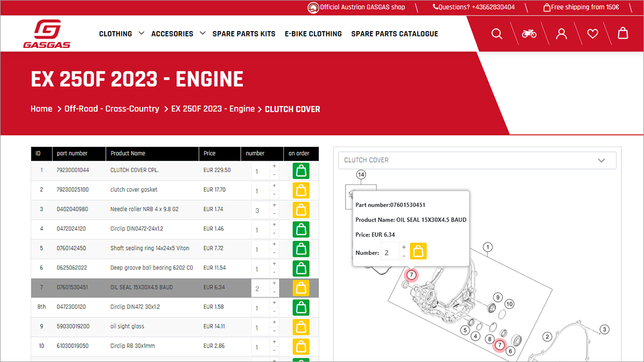Select part marker 6 in diagram
Image resolution: width=644 pixels, height=362 pixels.
coord(510,351)
